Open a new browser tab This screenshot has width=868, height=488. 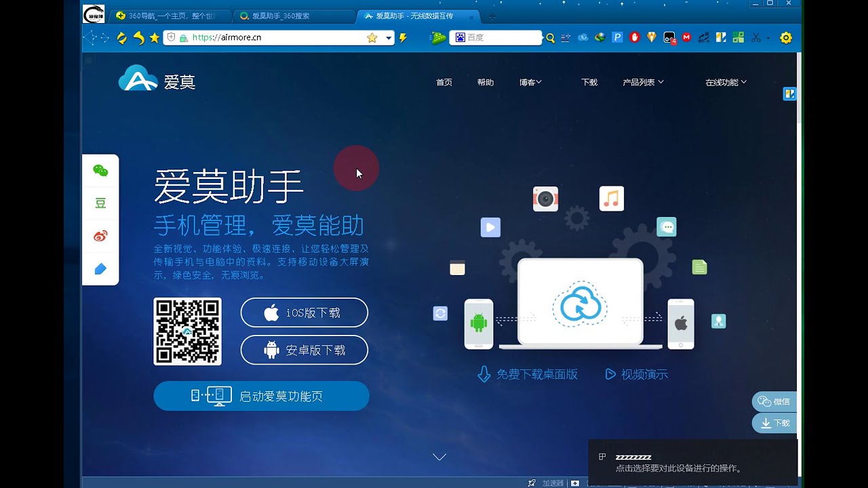492,16
